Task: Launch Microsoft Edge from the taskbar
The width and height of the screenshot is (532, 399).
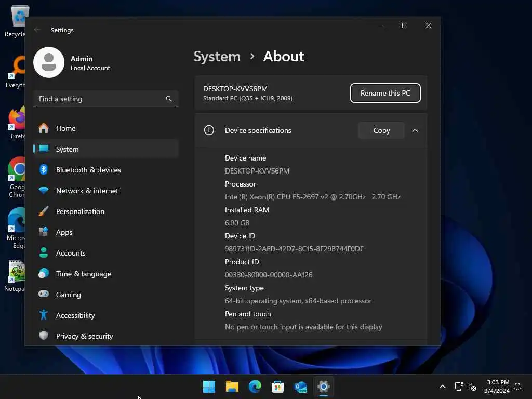Action: [x=255, y=387]
